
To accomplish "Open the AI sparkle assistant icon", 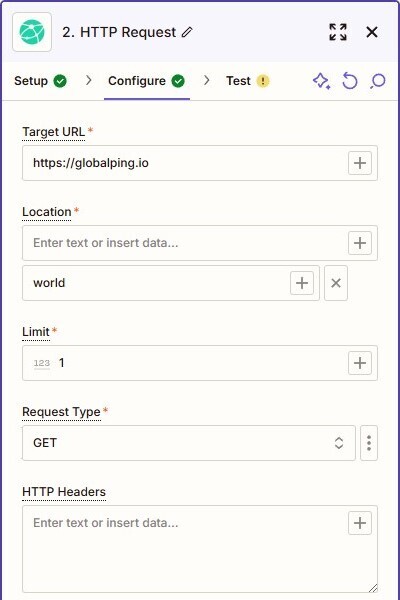I will coord(321,81).
